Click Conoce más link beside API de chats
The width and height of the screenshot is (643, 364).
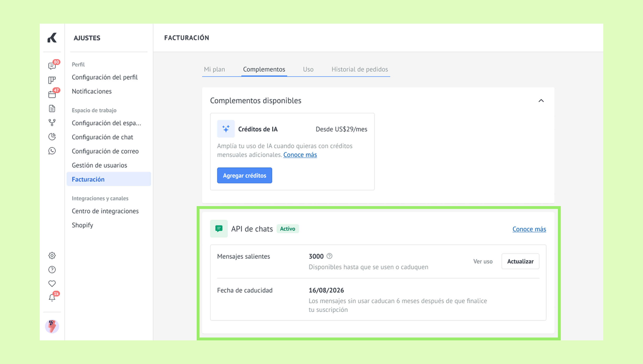click(529, 229)
